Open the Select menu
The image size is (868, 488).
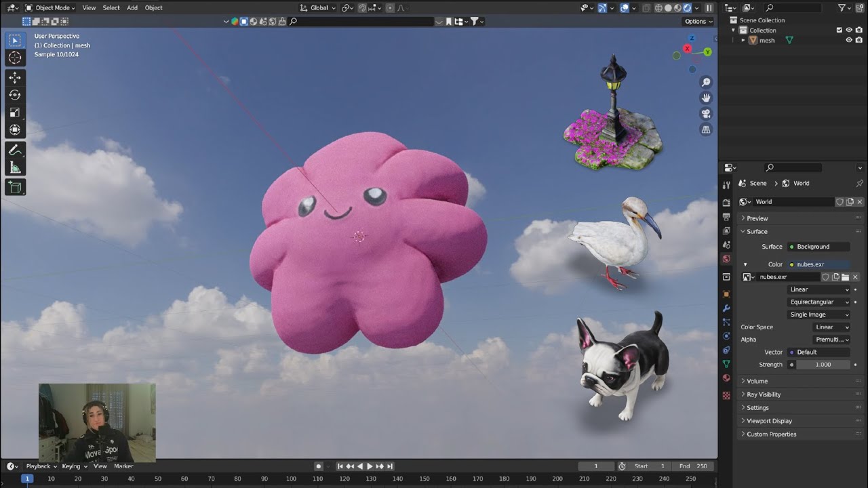pos(111,8)
